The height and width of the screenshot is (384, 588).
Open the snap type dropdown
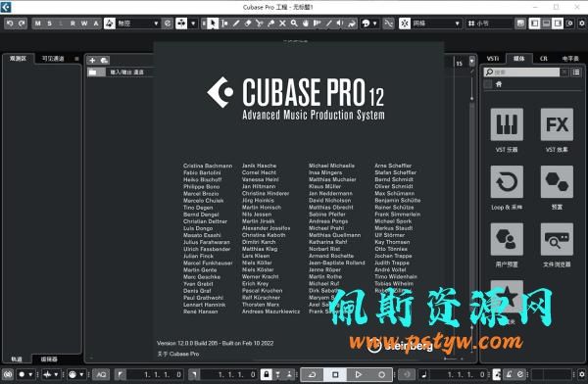(436, 24)
